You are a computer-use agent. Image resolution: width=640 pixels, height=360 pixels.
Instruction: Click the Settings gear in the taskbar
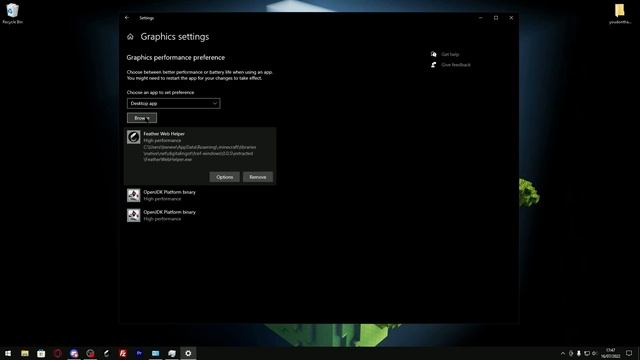pos(188,353)
